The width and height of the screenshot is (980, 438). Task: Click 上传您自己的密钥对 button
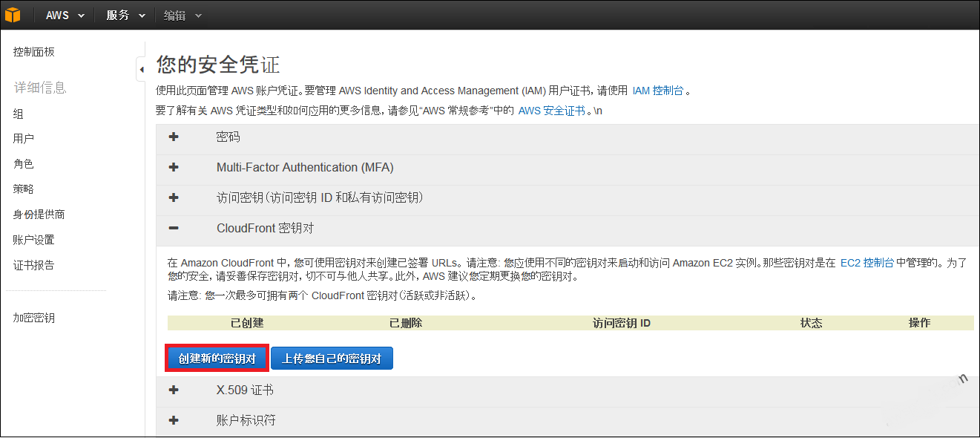[332, 359]
